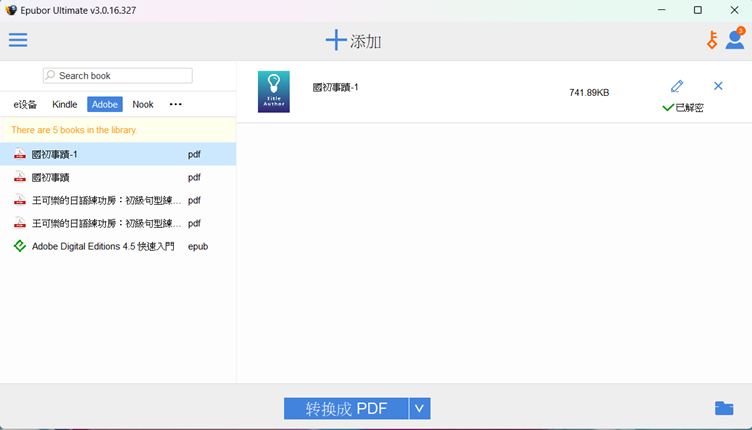Expand the output format dropdown arrow
752x430 pixels.
tap(420, 408)
